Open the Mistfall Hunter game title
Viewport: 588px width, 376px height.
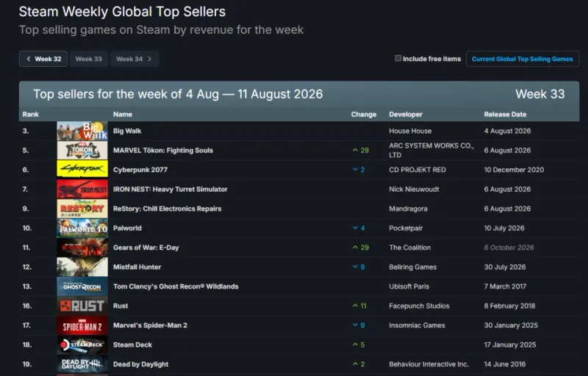137,267
